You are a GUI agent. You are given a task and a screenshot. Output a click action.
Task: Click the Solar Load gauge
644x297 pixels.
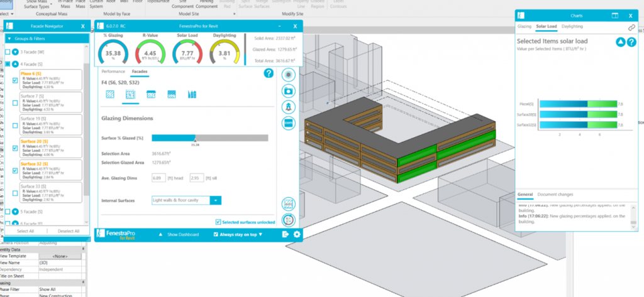point(187,53)
